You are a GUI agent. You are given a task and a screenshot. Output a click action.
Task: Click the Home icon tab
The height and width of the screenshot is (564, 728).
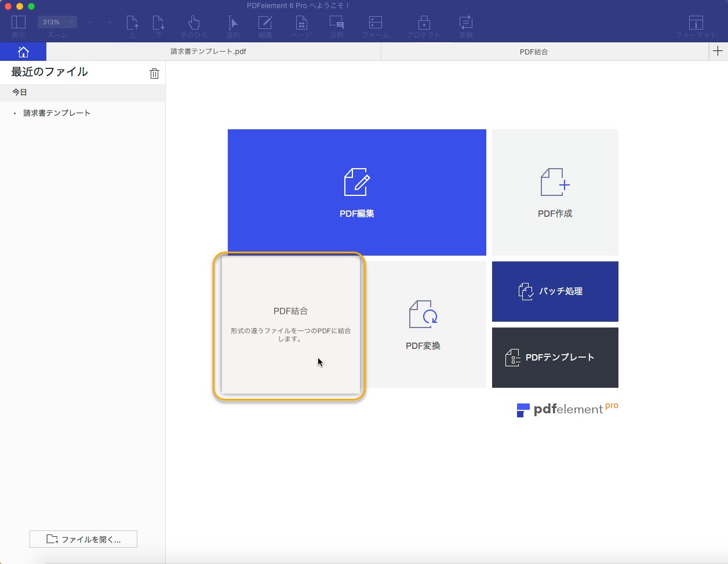click(x=23, y=52)
